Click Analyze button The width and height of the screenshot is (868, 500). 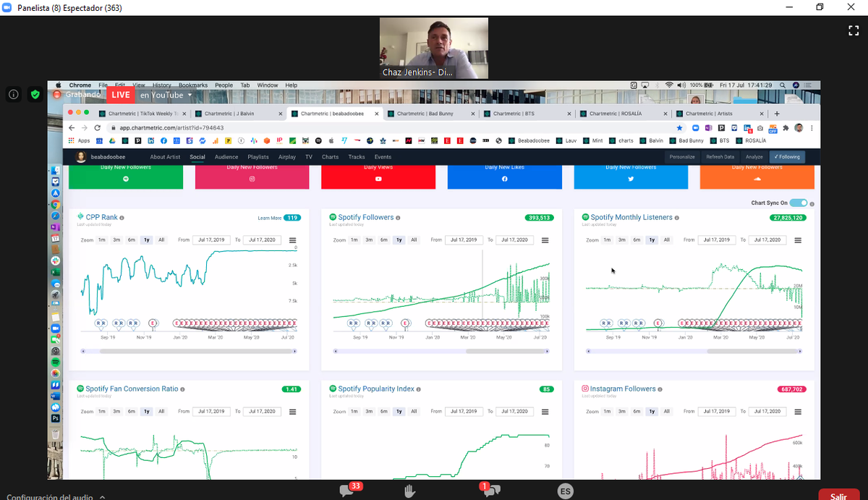[x=754, y=157]
